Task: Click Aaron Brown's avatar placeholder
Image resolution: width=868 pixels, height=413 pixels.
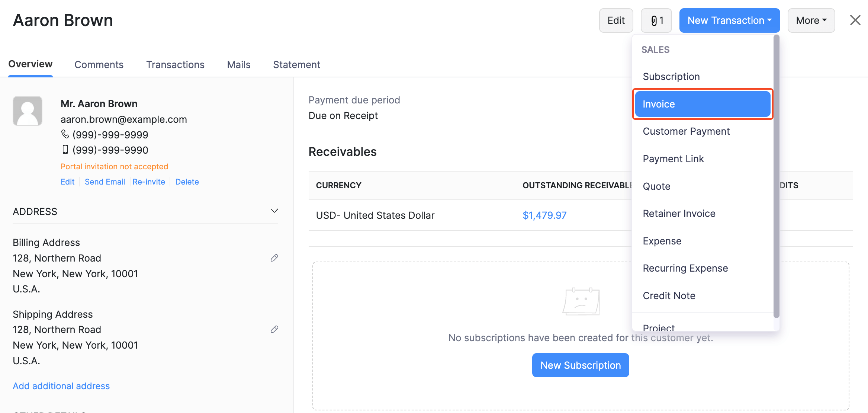Action: tap(28, 111)
